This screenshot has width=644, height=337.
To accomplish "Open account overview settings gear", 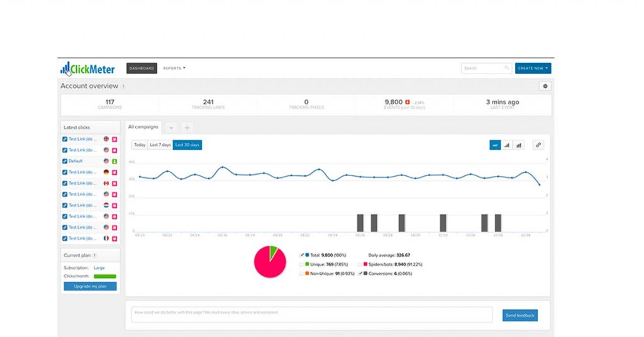I will [x=545, y=86].
